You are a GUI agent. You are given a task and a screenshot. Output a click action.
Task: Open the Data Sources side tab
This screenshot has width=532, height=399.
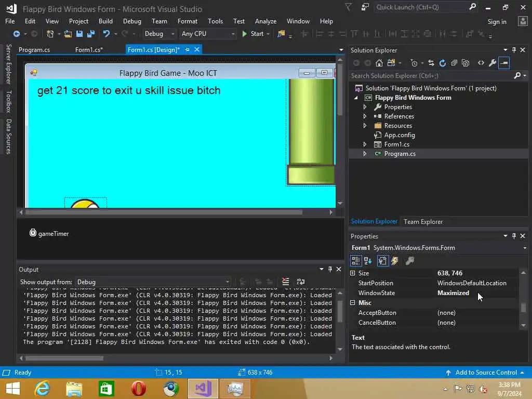pyautogui.click(x=9, y=137)
